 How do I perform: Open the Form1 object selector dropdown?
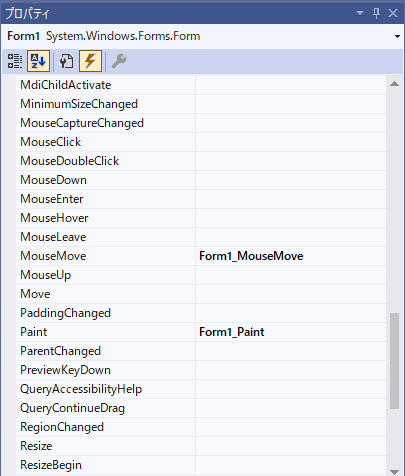click(397, 36)
